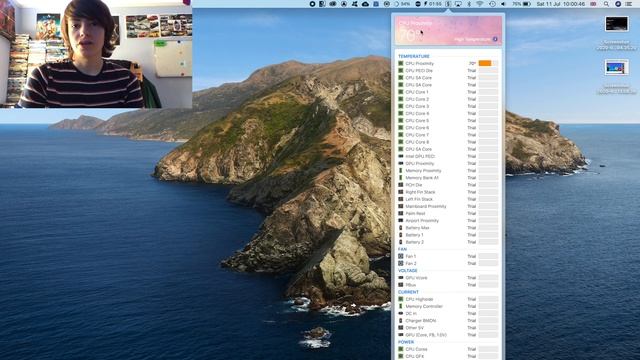
Task: Click the 75% battery status item
Action: (x=522, y=4)
